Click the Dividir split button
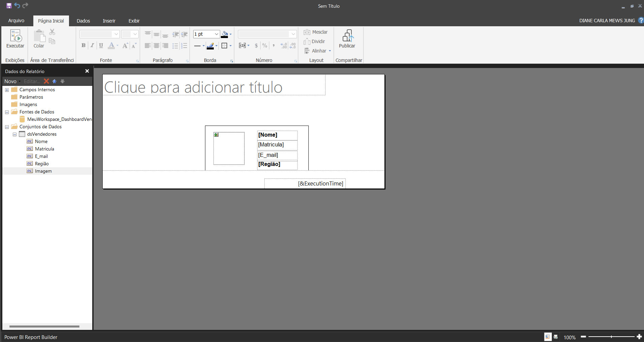644x342 pixels. [x=314, y=41]
